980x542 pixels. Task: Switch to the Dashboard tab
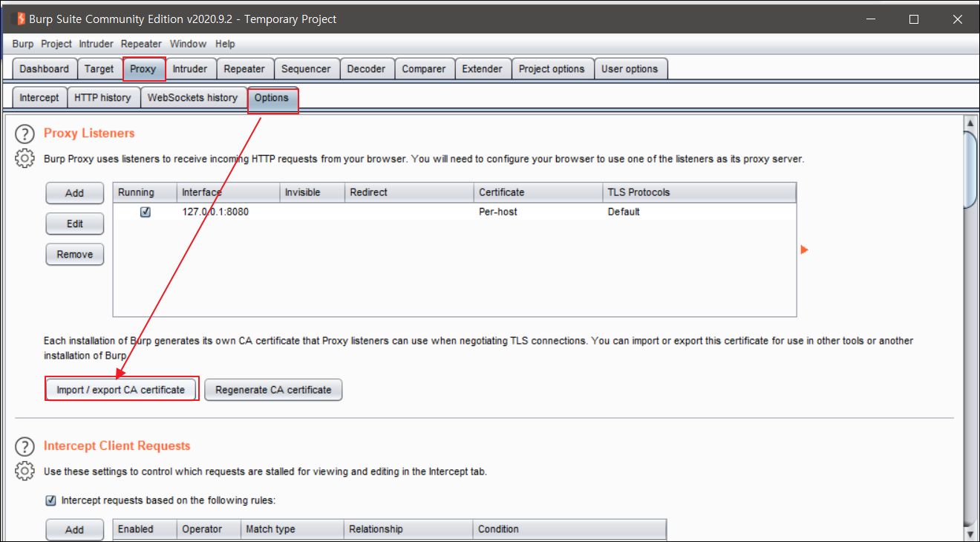[44, 69]
